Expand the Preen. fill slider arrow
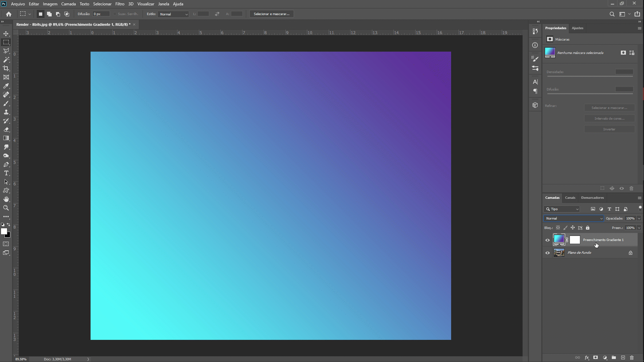Image resolution: width=644 pixels, height=362 pixels. click(639, 228)
